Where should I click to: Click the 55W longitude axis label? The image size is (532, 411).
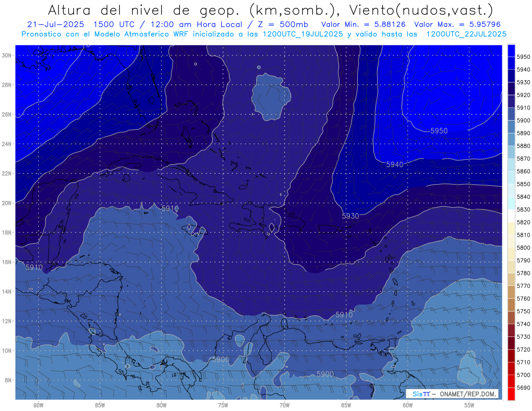tap(469, 405)
